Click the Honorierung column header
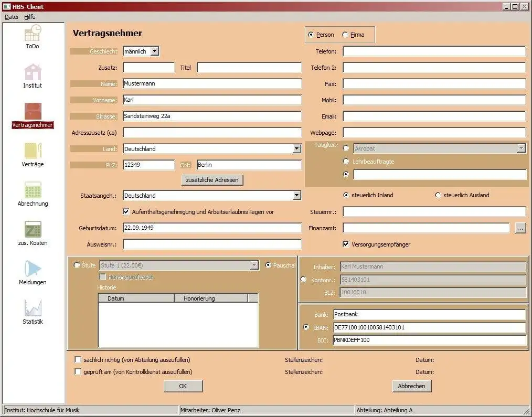The image size is (532, 417). click(211, 298)
